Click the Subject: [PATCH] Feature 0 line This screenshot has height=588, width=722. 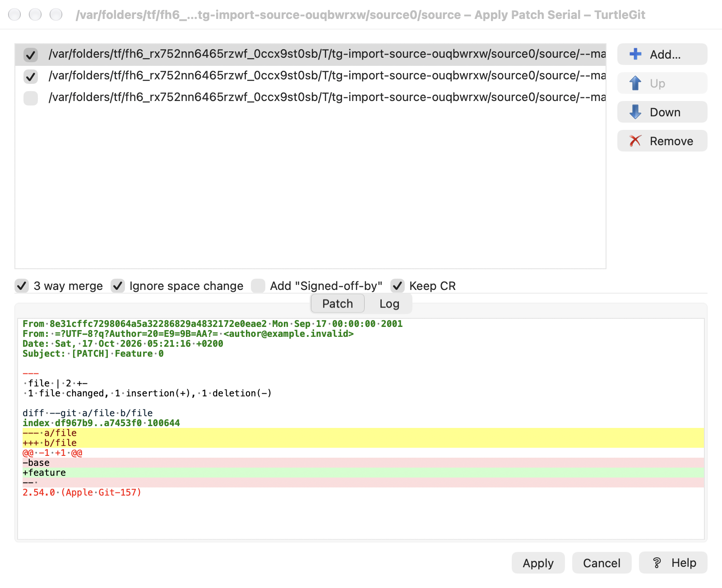(x=93, y=354)
